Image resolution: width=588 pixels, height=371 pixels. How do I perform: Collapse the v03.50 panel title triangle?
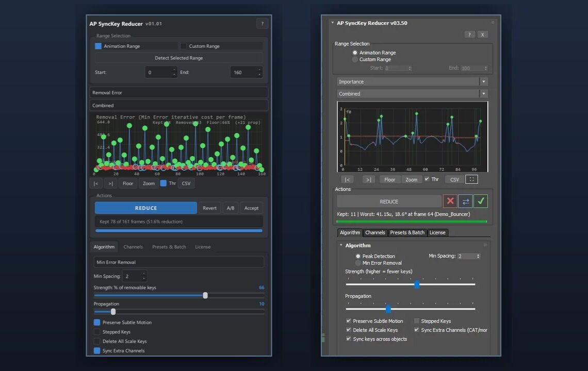[x=332, y=23]
